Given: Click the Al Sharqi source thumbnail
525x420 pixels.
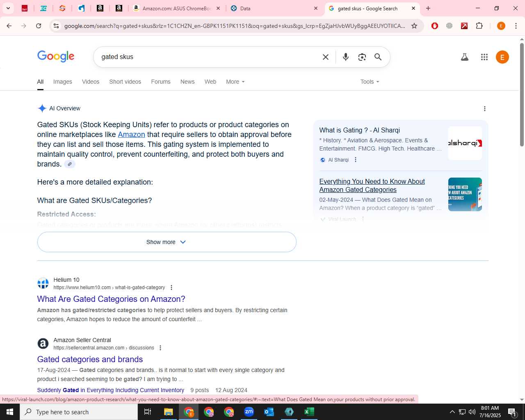Looking at the screenshot, I should (x=465, y=143).
